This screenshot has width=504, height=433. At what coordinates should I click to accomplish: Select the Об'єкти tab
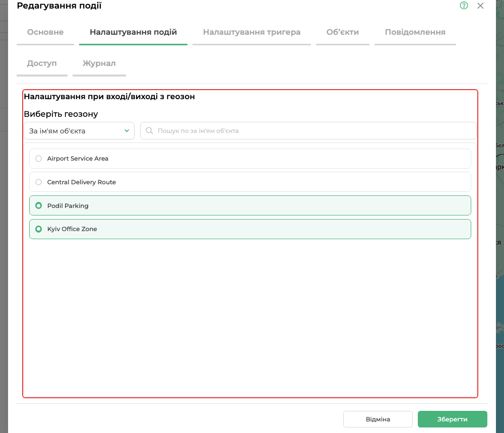pos(343,32)
